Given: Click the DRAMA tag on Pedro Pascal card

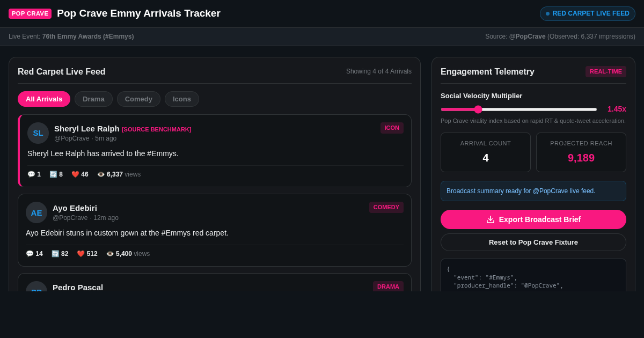Looking at the screenshot, I should click(388, 286).
